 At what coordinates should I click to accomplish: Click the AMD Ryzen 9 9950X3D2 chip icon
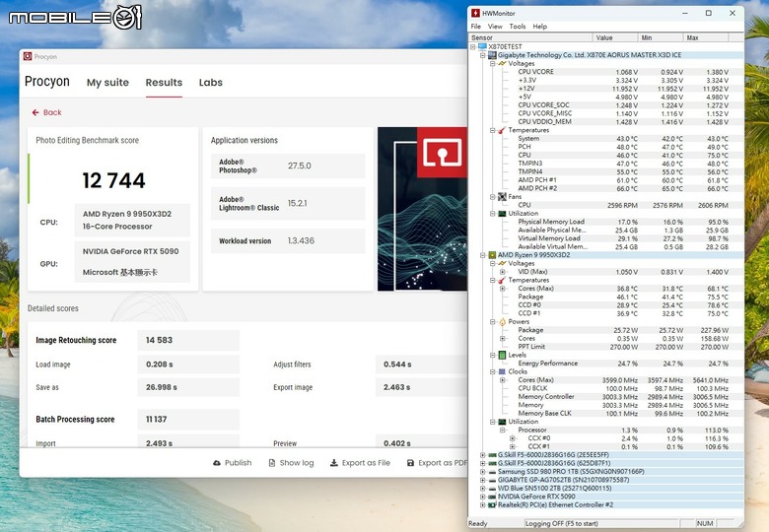pyautogui.click(x=492, y=255)
